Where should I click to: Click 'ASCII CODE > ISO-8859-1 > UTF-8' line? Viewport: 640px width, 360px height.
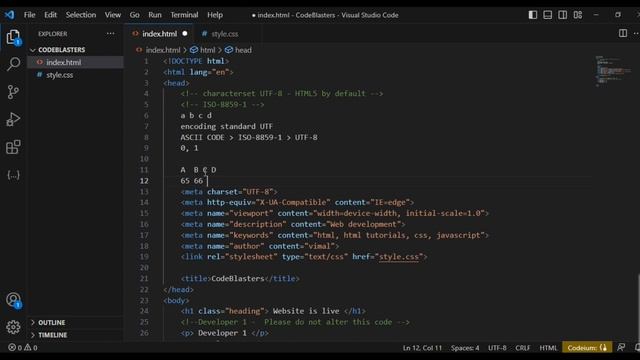(x=249, y=137)
